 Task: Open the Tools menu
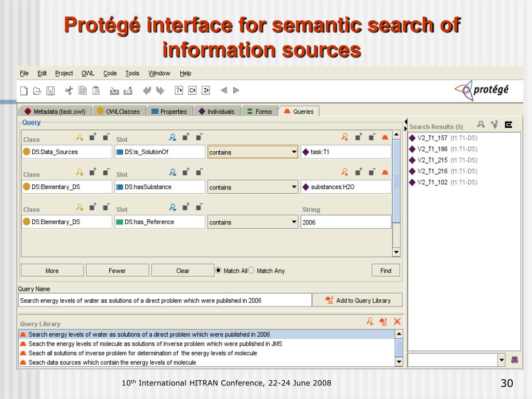tap(132, 73)
